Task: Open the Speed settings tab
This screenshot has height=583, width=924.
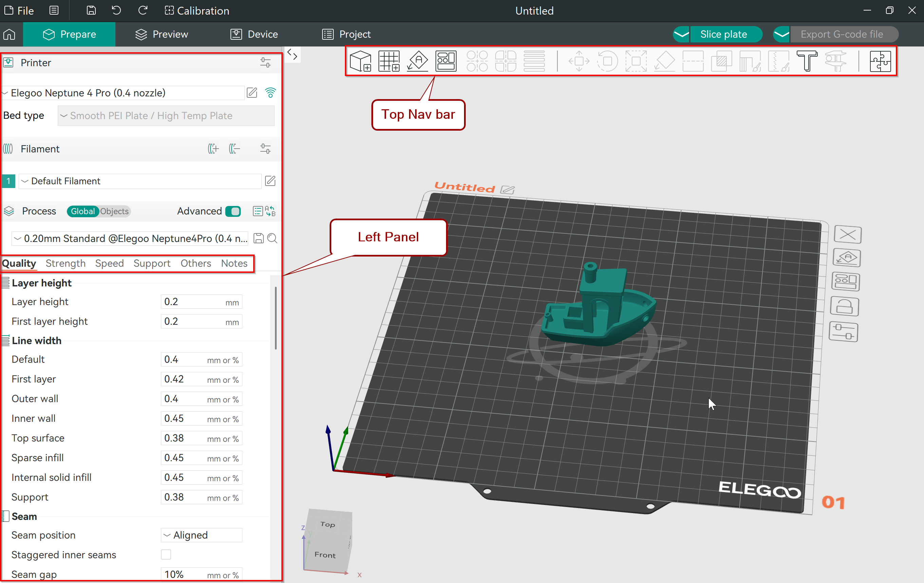Action: point(109,263)
